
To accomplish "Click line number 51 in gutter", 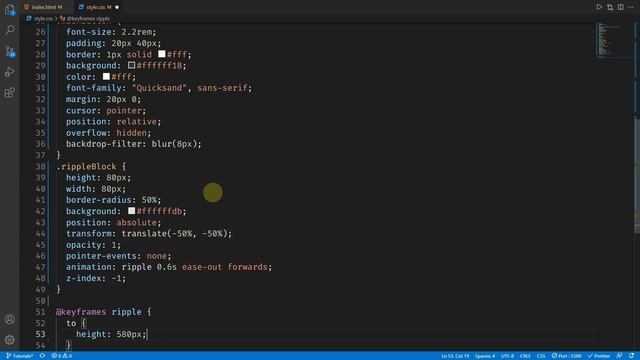I will click(40, 312).
